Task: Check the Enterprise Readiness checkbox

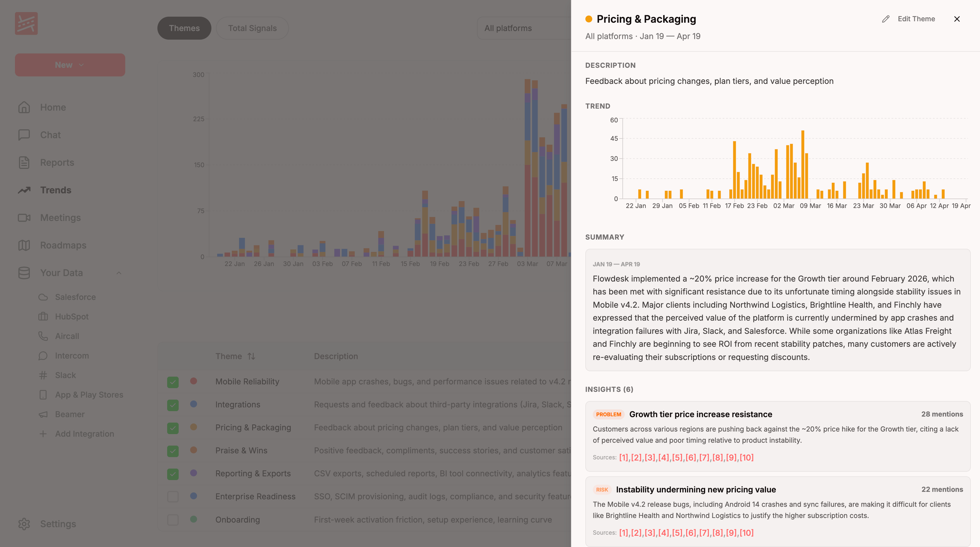Action: click(173, 497)
